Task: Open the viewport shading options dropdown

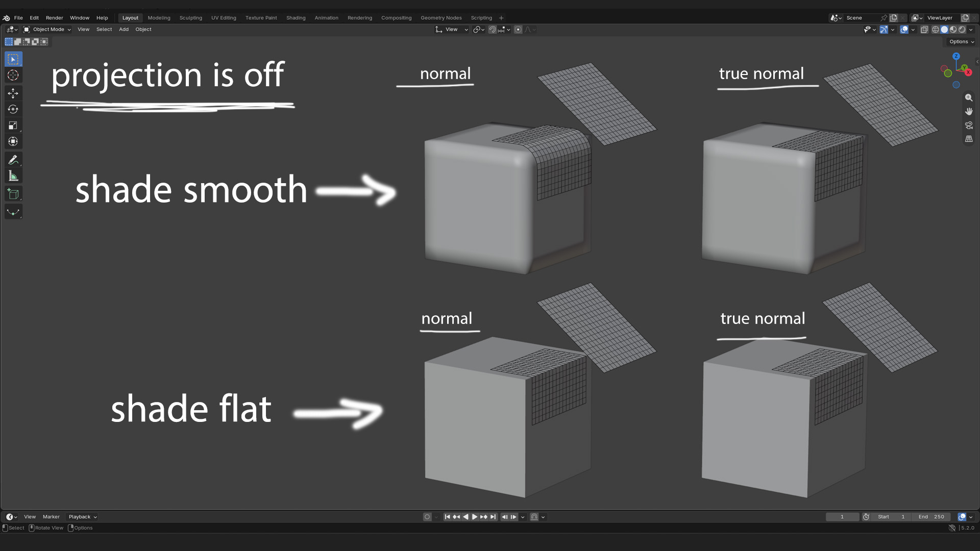Action: pos(971,30)
